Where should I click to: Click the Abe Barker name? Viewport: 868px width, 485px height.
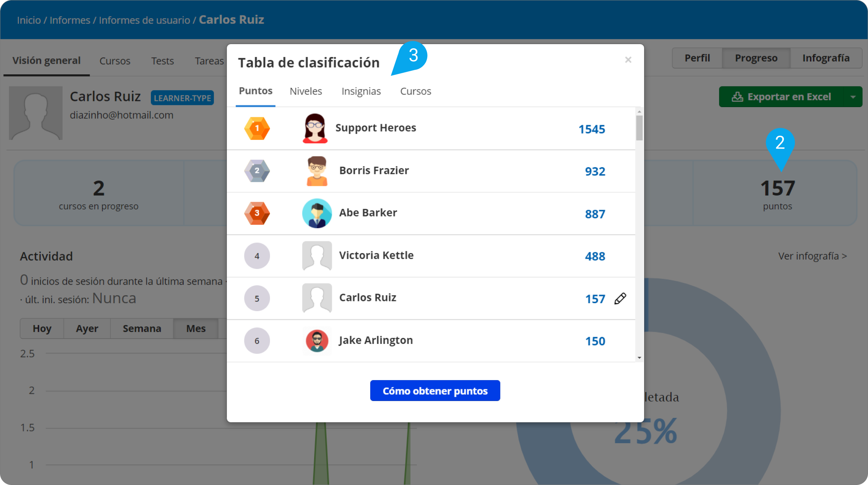[368, 213]
